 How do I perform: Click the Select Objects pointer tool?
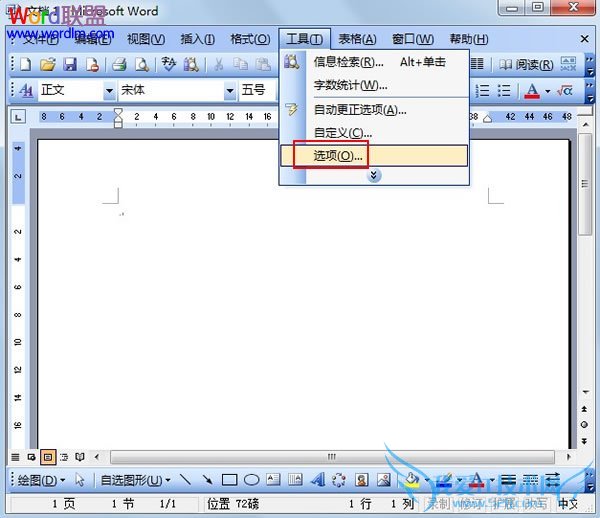click(x=80, y=479)
